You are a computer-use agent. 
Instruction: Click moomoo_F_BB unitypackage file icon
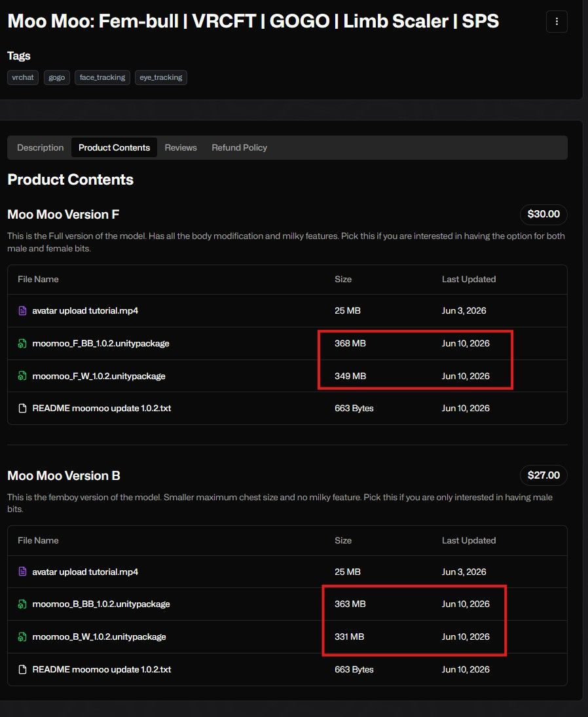(x=22, y=343)
